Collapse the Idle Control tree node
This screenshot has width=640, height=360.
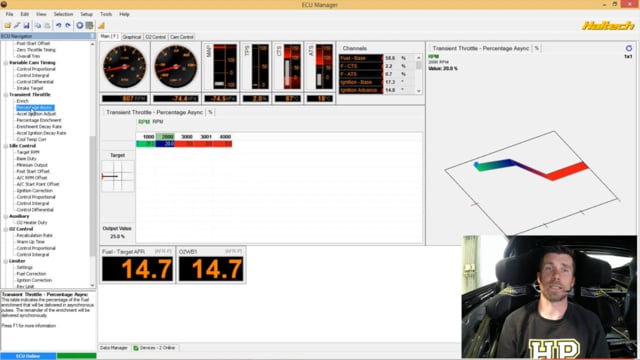coord(6,146)
